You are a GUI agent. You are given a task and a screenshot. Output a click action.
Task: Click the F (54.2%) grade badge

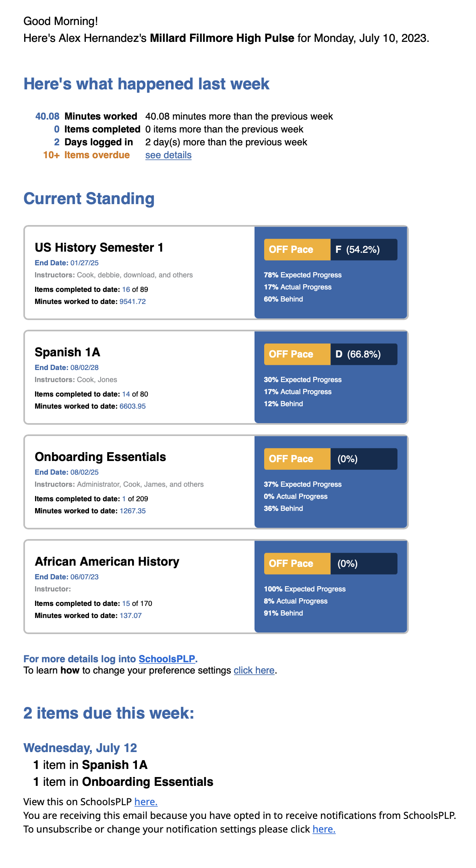pos(363,250)
